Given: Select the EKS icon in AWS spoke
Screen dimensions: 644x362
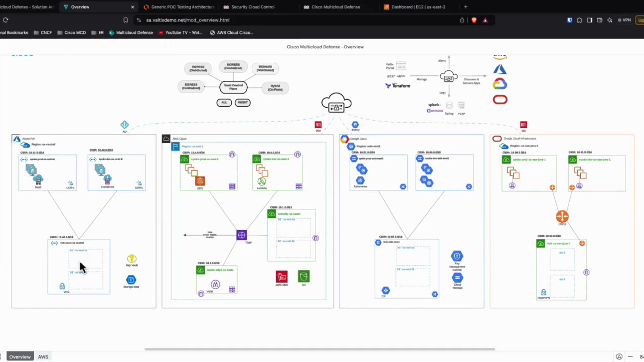Looking at the screenshot, I should coord(200,181).
